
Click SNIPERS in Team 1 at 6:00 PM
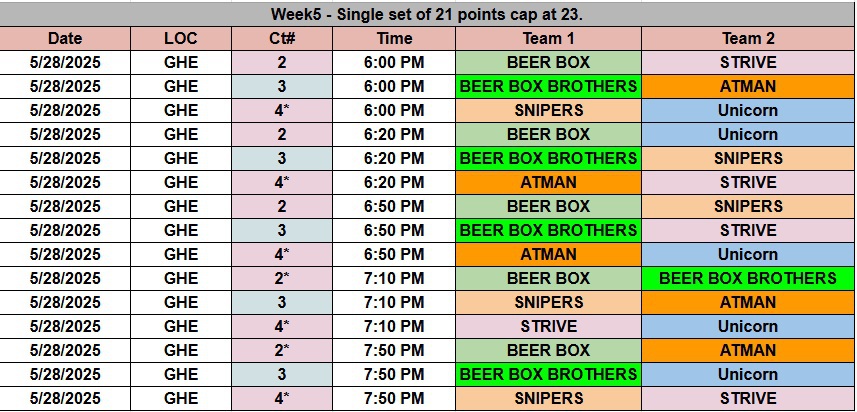pyautogui.click(x=548, y=110)
